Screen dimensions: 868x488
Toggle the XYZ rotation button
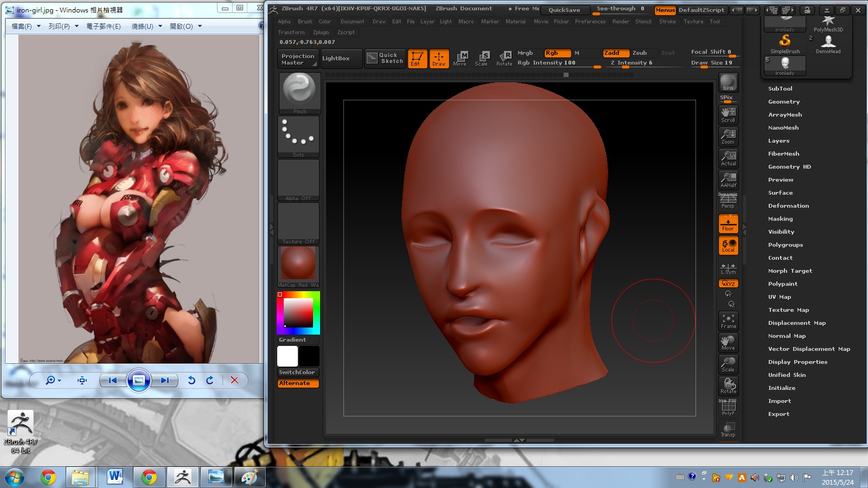(728, 284)
